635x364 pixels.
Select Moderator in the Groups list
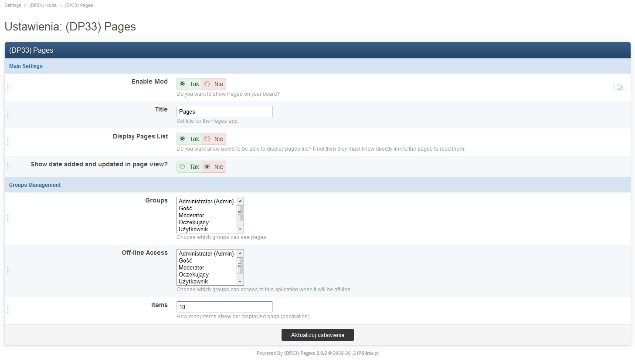pos(191,216)
